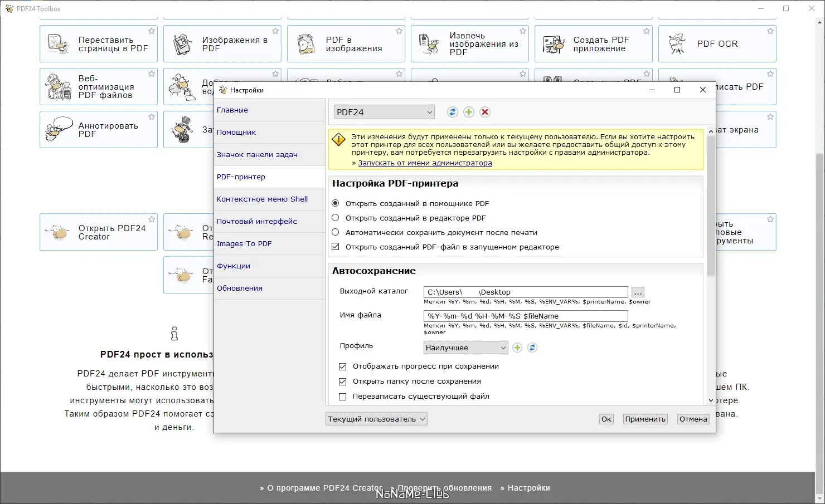825x504 pixels.
Task: Open the PDF в изображения tool
Action: (x=346, y=44)
